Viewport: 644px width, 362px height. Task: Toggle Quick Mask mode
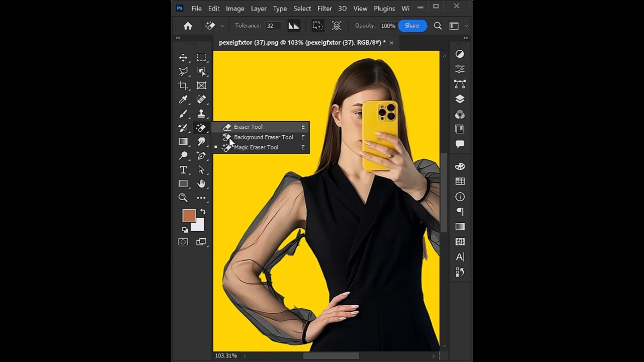[x=183, y=242]
